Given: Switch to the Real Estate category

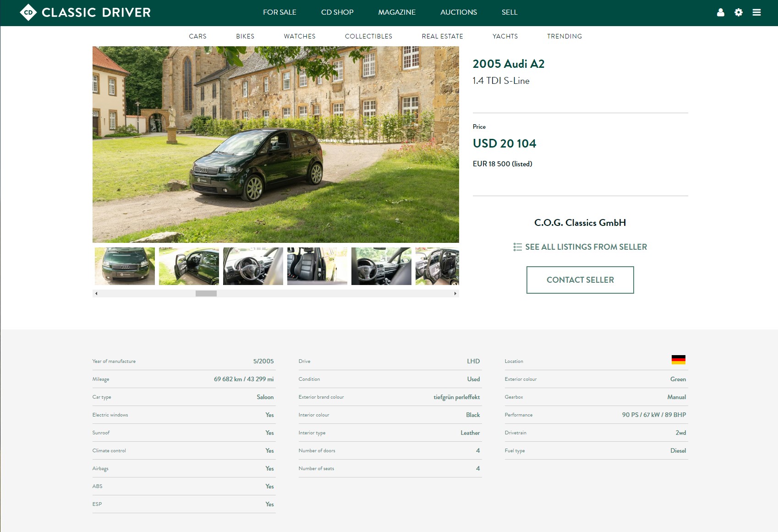Looking at the screenshot, I should pyautogui.click(x=442, y=36).
